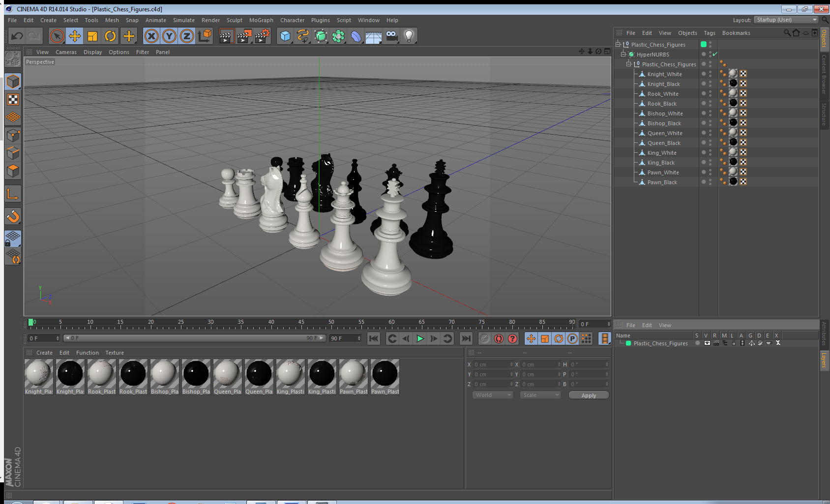Toggle Autokeying button
The image size is (830, 504).
click(x=499, y=338)
